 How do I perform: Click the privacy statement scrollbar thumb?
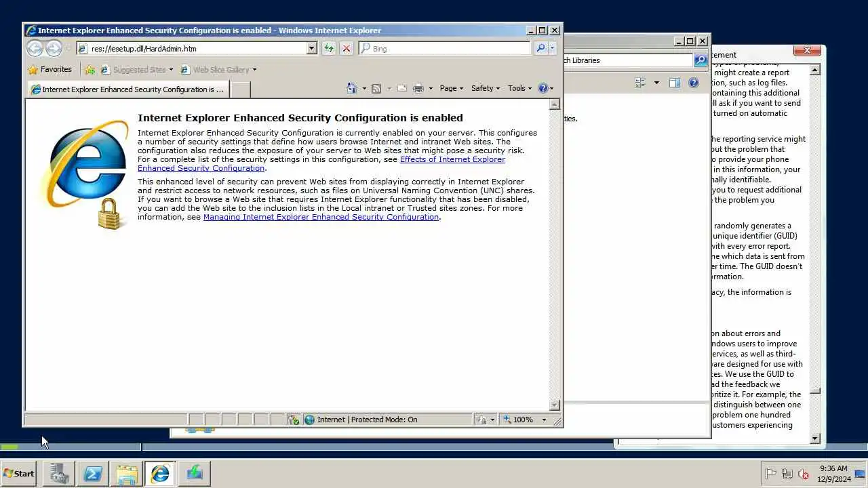(815, 391)
